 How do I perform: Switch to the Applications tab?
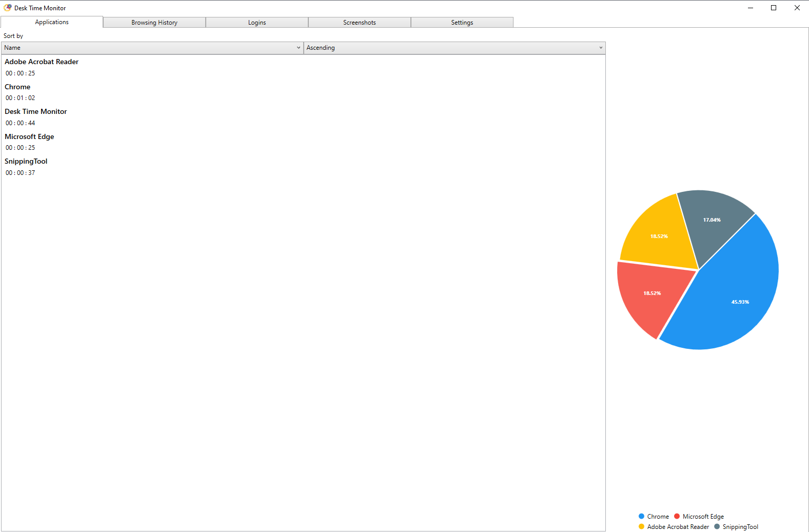click(52, 22)
